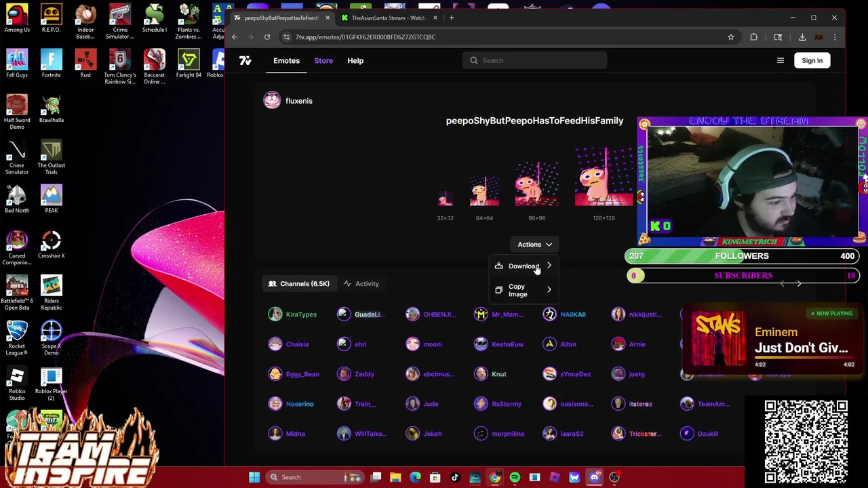The image size is (868, 488).
Task: Open File Explorer from the taskbar
Action: tap(395, 477)
